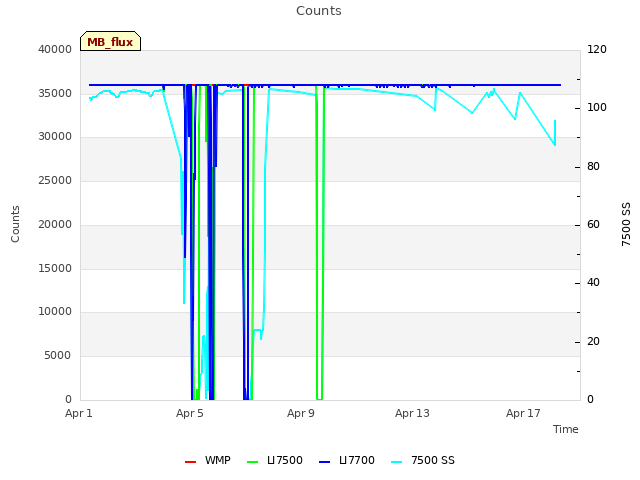The image size is (640, 480).
Task: Click the chart title Counts at top
Action: pyautogui.click(x=319, y=11)
